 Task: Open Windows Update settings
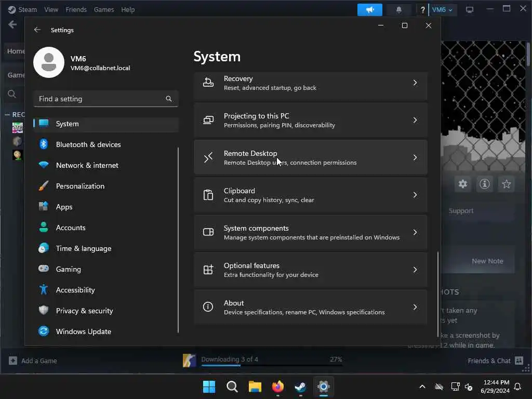coord(106,331)
